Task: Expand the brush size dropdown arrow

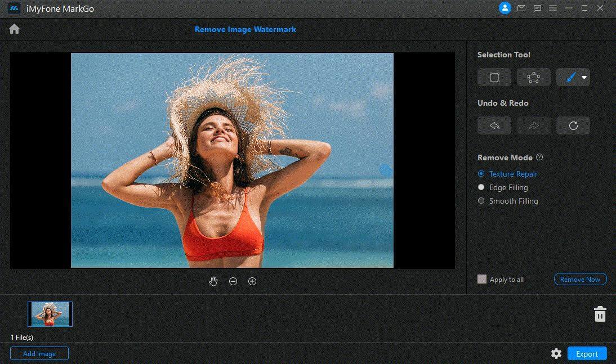Action: (x=584, y=78)
